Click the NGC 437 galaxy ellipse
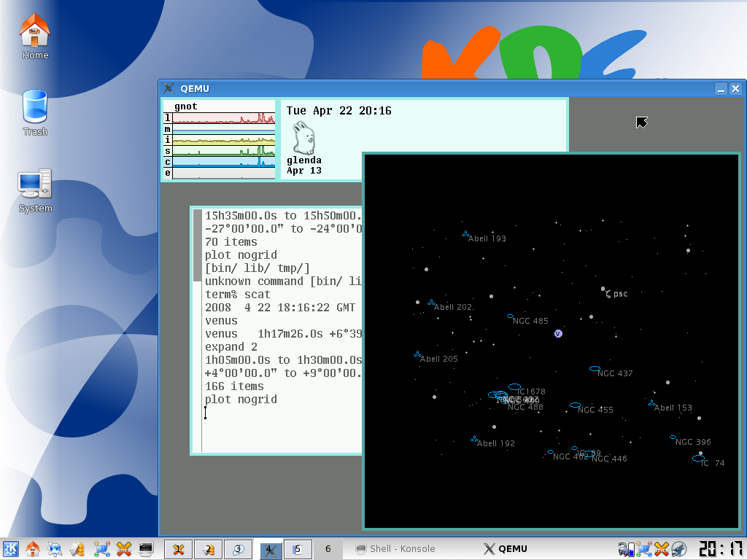This screenshot has width=747, height=560. tap(595, 368)
